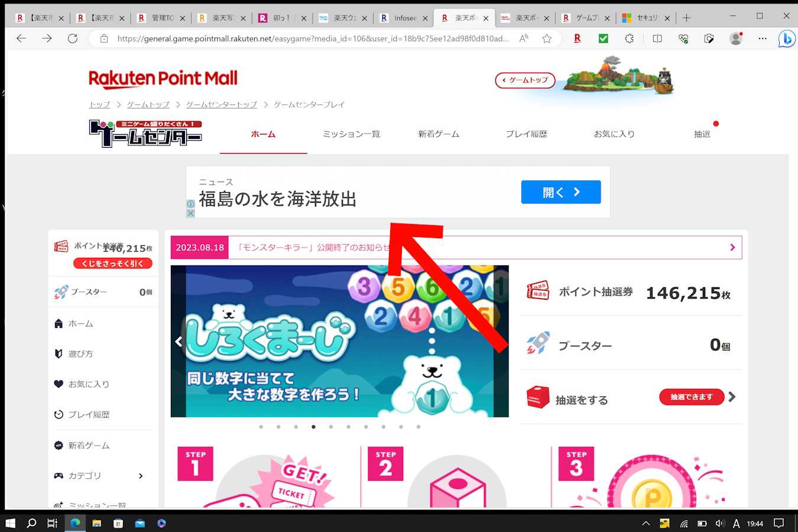The height and width of the screenshot is (532, 798).
Task: Open Windows Start menu
Action: 10,523
